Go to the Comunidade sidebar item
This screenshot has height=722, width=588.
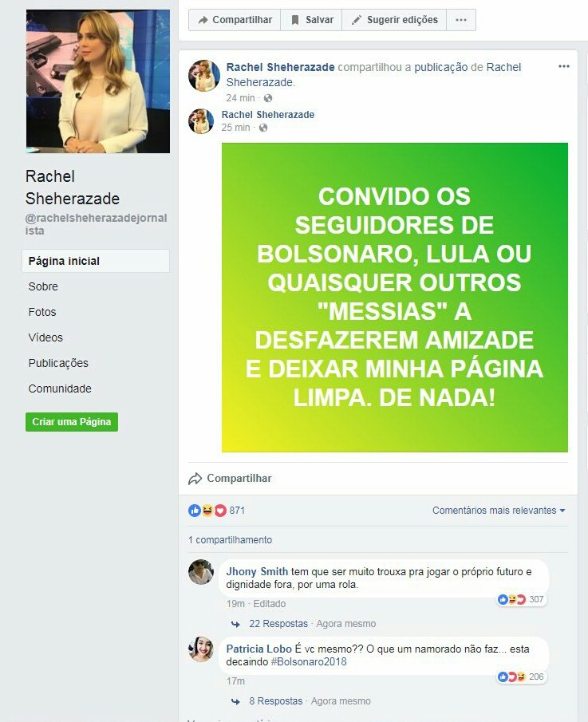point(60,389)
